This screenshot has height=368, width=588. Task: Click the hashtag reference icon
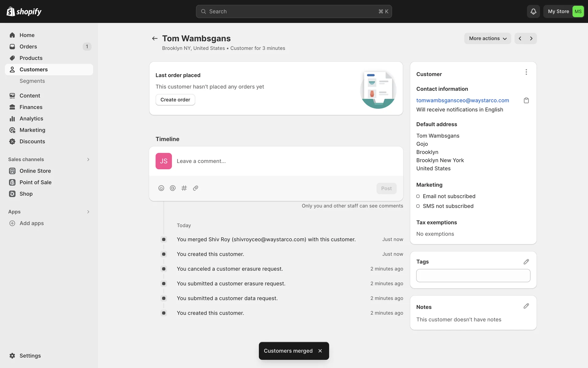coord(184,188)
